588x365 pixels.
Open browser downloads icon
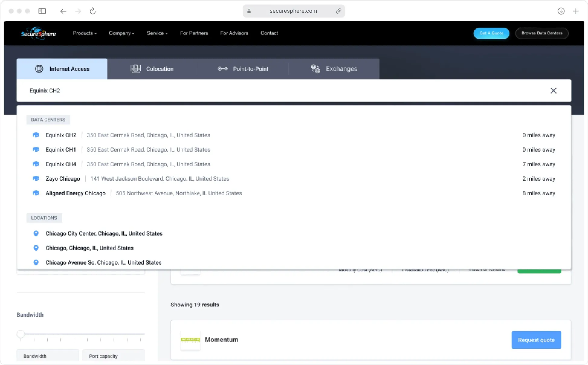[561, 11]
